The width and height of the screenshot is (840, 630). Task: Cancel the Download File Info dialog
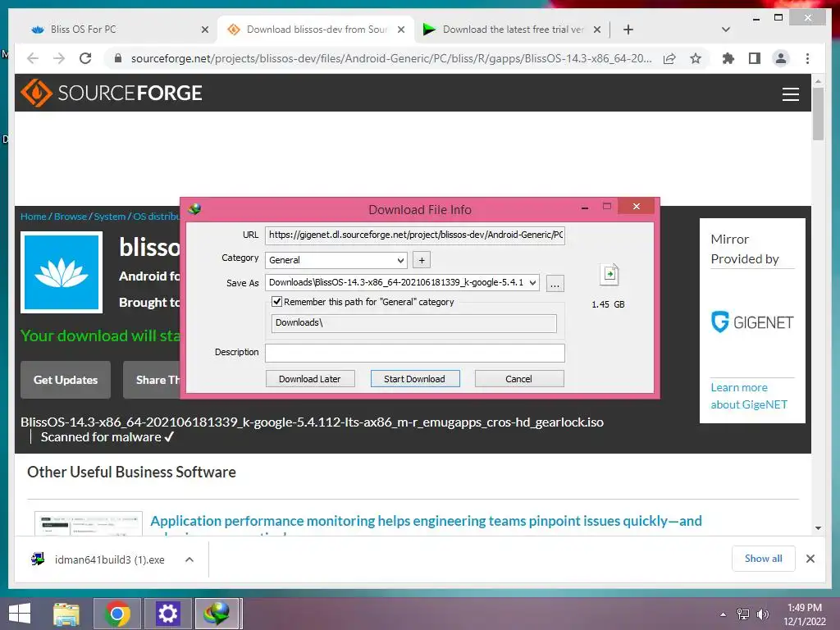[x=518, y=379]
